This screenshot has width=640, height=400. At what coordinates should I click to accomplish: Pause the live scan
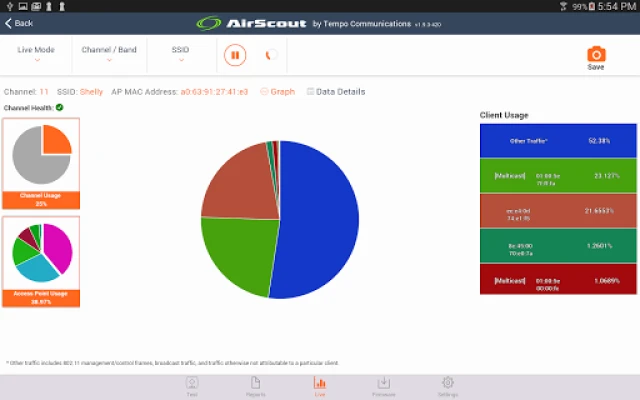pos(236,55)
